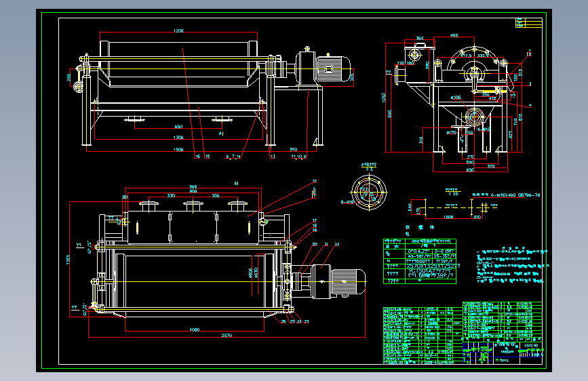Select the 1300 dimension under the front view
Screen dimensions: 588x381
point(178,138)
